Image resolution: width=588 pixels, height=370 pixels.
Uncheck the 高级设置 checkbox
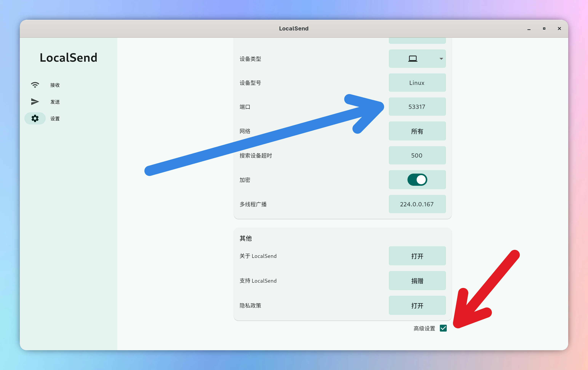coord(443,328)
